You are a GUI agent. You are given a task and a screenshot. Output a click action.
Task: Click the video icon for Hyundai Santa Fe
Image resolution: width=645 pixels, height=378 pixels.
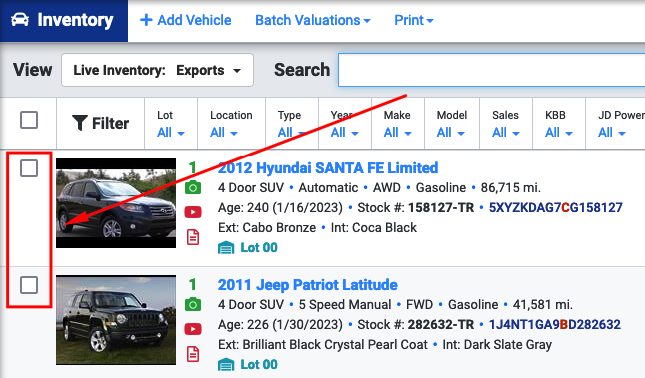(193, 212)
